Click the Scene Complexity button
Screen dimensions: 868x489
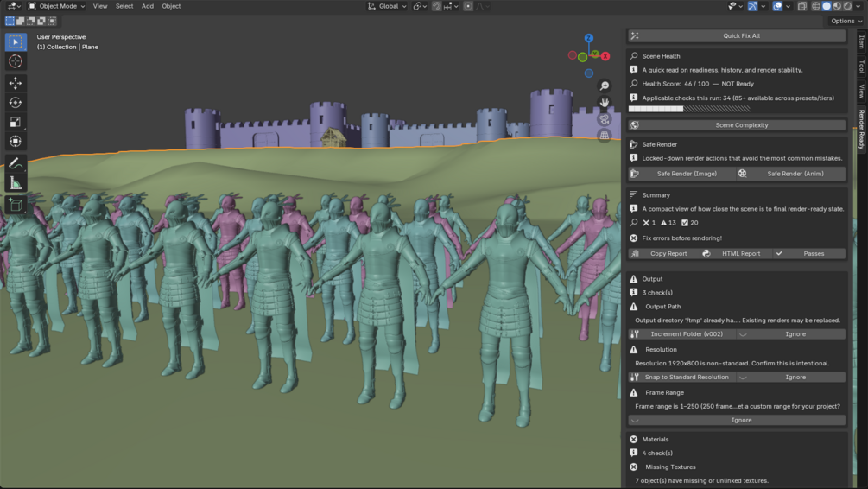[x=737, y=125]
